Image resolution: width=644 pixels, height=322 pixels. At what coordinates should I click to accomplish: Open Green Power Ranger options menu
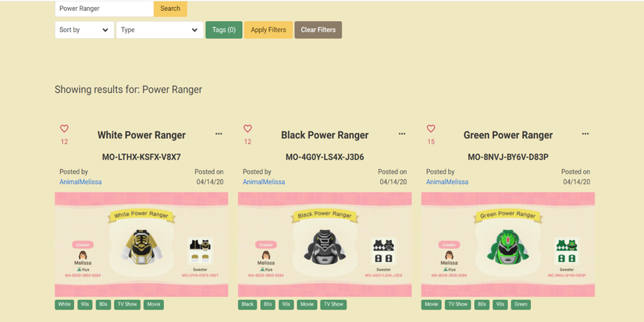pos(585,134)
